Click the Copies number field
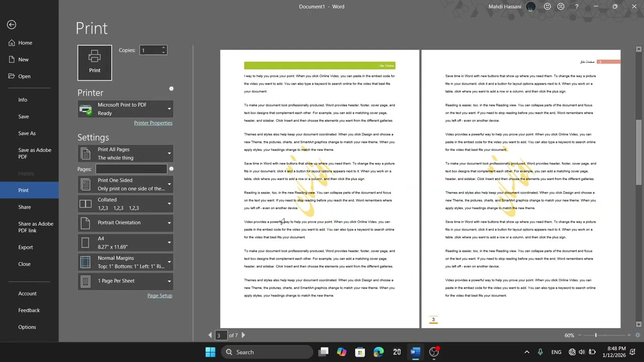This screenshot has height=362, width=644. point(150,50)
